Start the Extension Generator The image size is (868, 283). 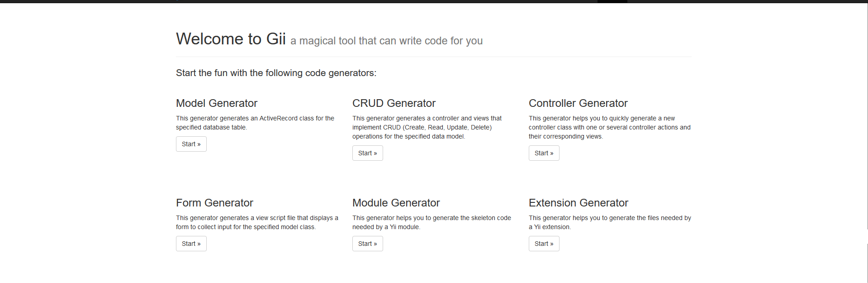coord(544,244)
